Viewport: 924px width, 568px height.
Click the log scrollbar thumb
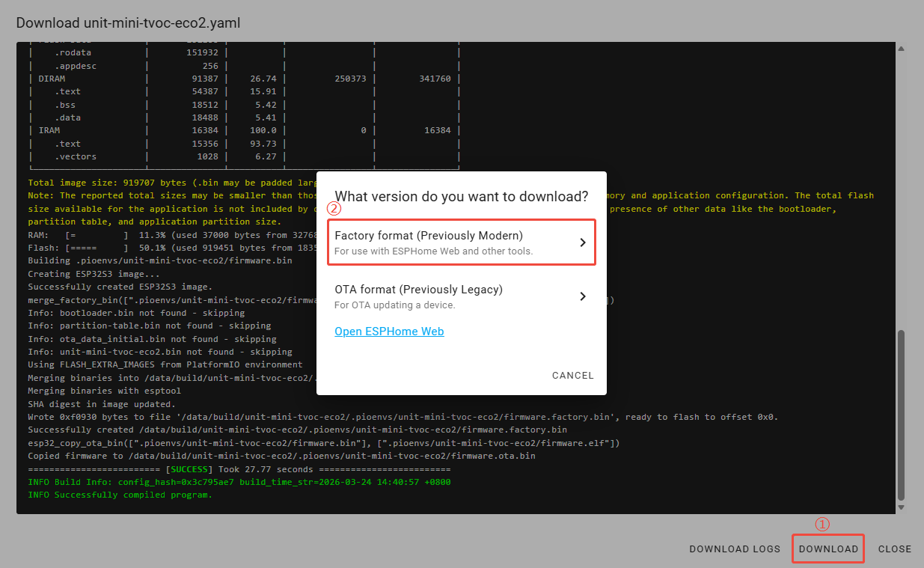[x=901, y=415]
